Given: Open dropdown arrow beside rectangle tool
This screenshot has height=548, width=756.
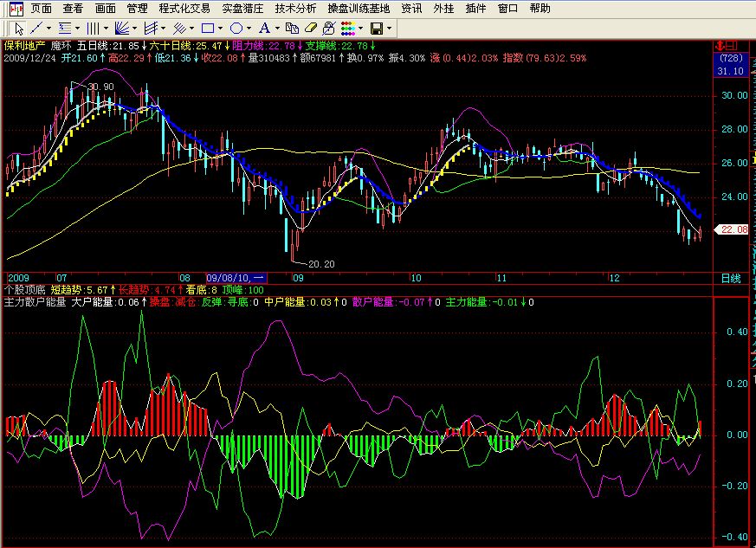Looking at the screenshot, I should click(221, 28).
